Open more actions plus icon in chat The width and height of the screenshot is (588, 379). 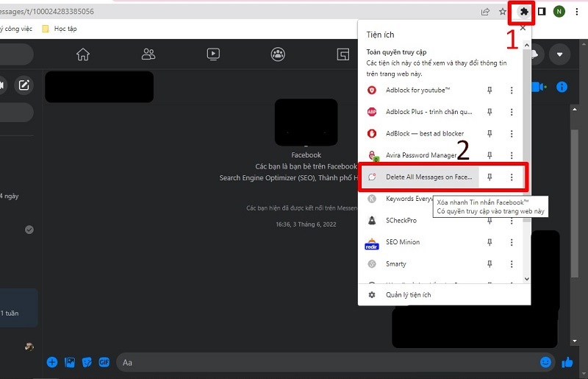(x=52, y=363)
